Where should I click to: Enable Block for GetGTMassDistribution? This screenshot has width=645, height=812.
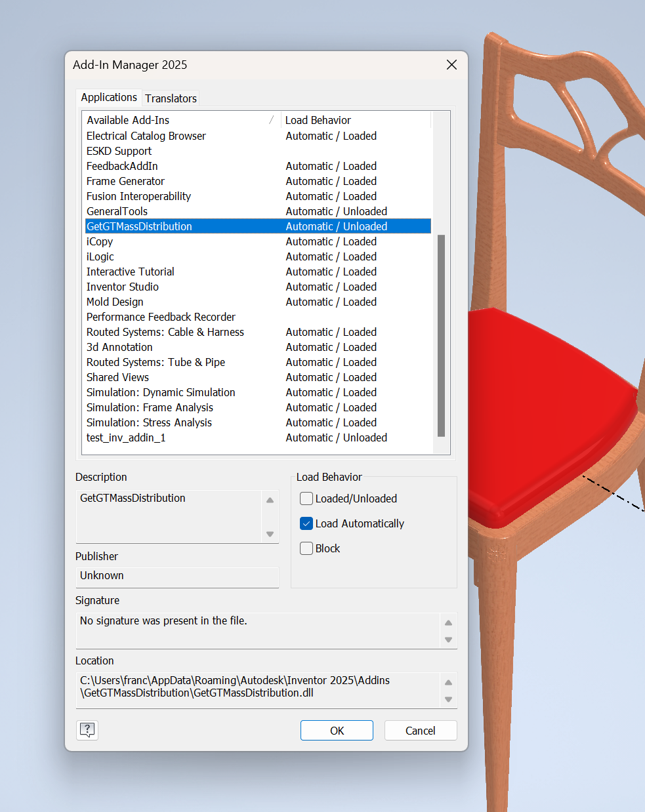tap(306, 548)
